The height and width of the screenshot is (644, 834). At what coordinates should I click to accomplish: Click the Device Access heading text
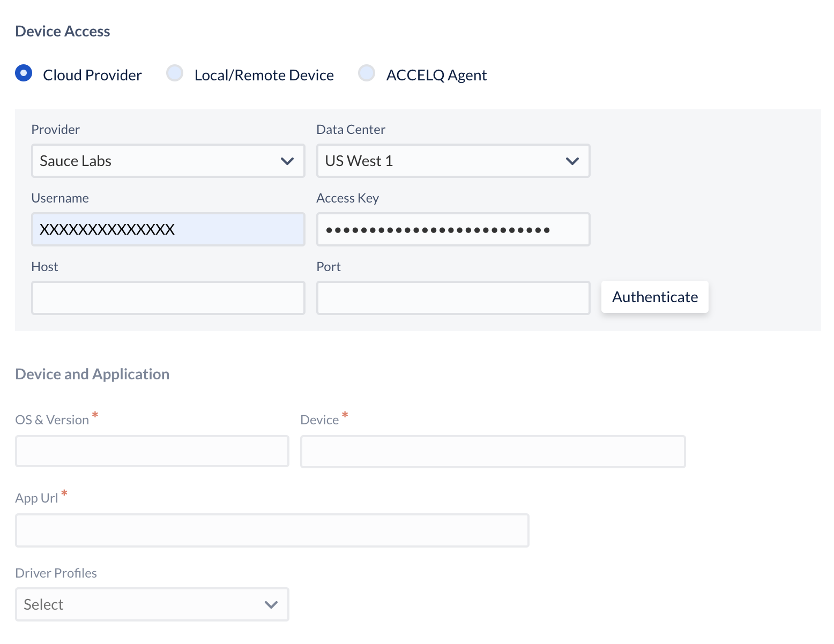[x=63, y=31]
